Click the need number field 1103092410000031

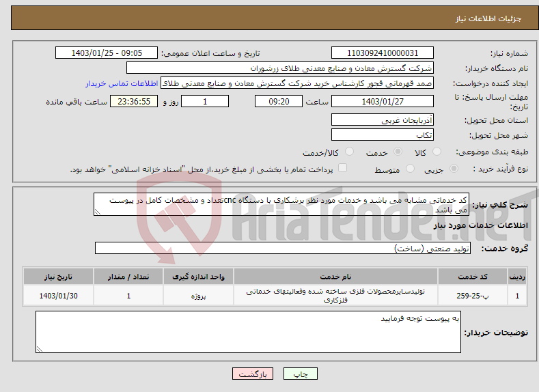click(x=383, y=53)
